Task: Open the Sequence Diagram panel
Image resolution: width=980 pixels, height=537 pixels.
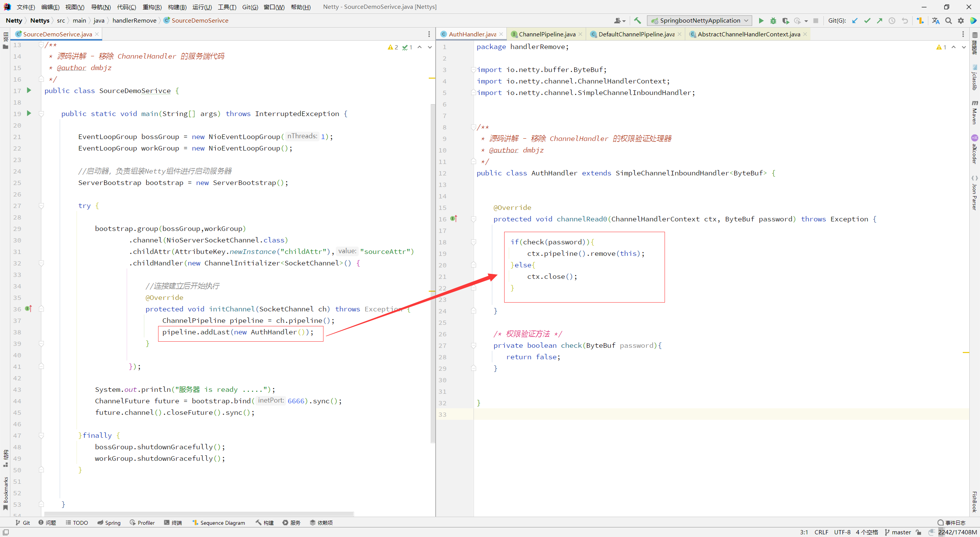Action: pyautogui.click(x=219, y=523)
